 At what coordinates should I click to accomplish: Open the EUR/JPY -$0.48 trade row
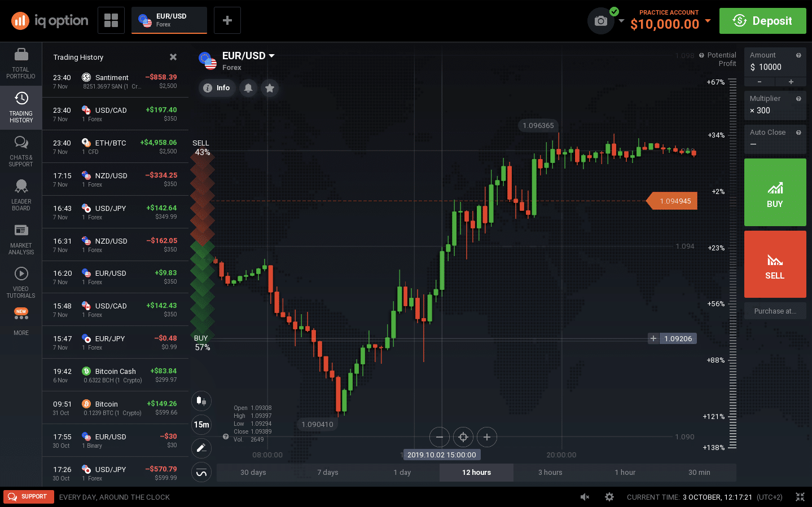coord(115,343)
